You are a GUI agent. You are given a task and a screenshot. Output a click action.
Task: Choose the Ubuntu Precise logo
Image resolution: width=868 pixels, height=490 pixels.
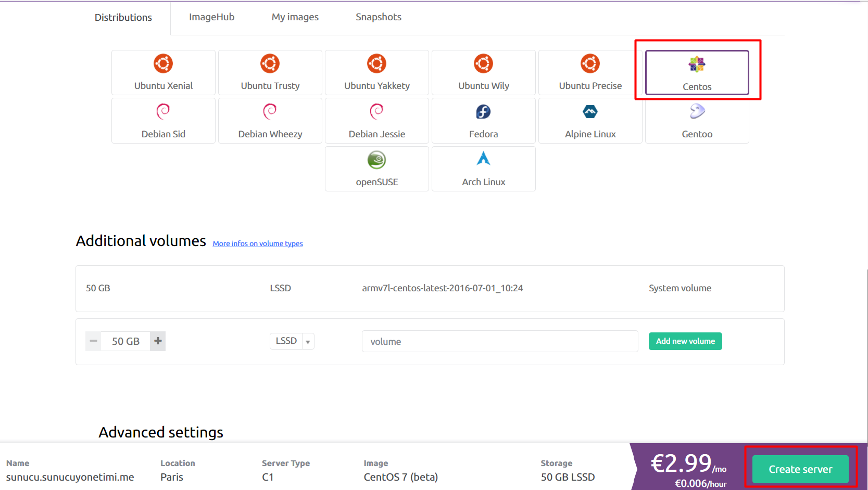coord(590,63)
